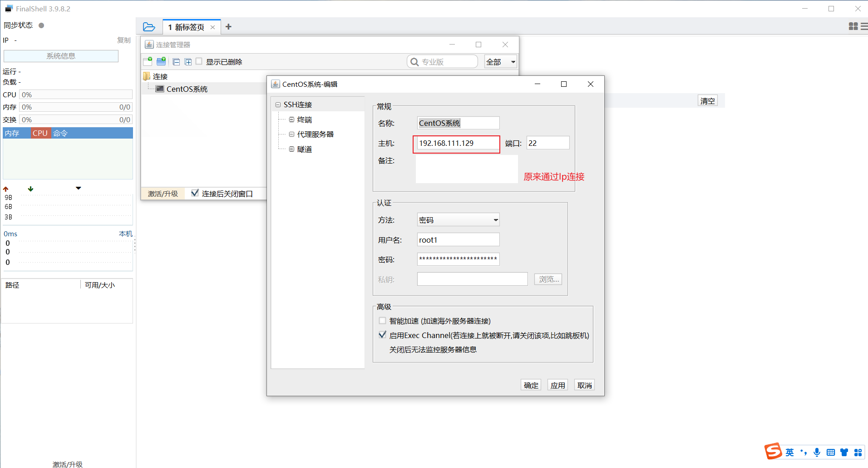The image size is (868, 468).
Task: Select the 连接 folder in the connection tree
Action: pos(160,76)
